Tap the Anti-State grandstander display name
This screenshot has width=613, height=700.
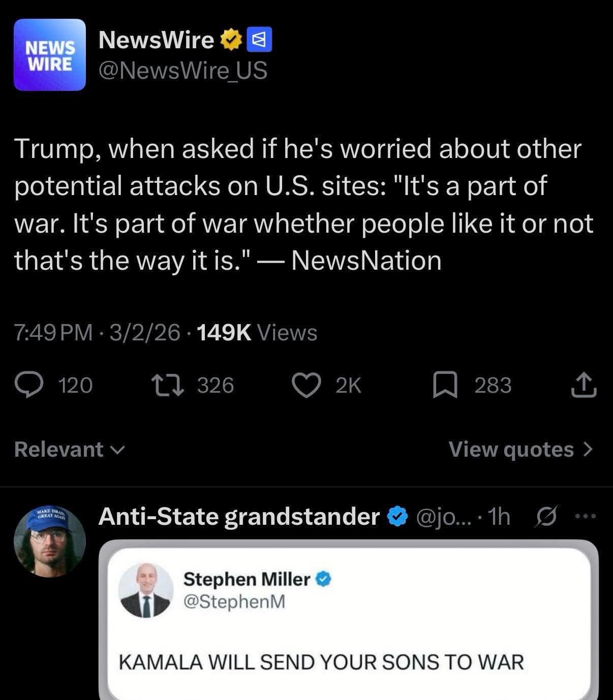239,517
